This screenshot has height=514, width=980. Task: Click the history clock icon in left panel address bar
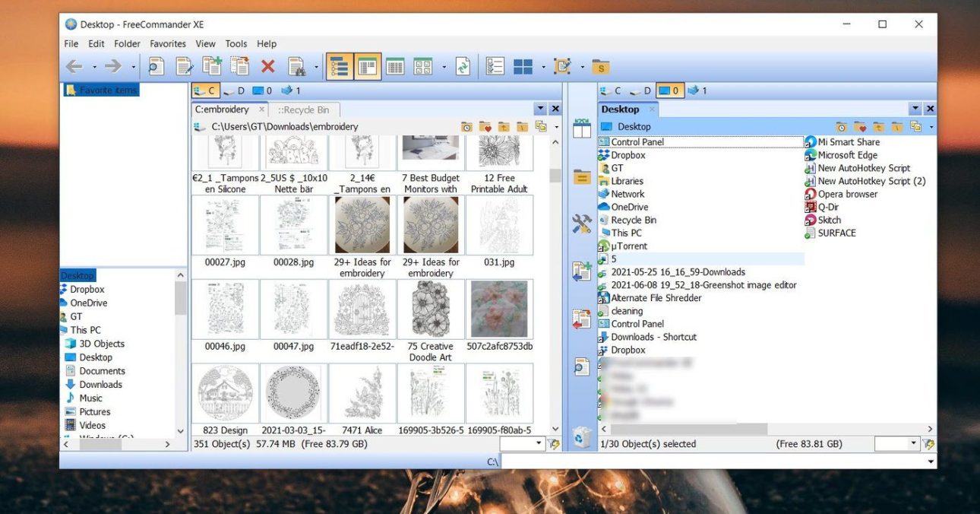click(x=467, y=127)
